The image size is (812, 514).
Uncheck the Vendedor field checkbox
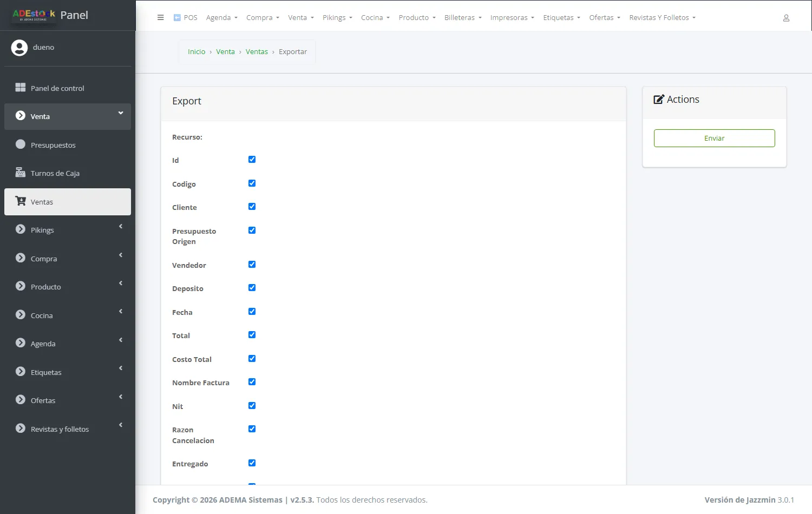252,265
